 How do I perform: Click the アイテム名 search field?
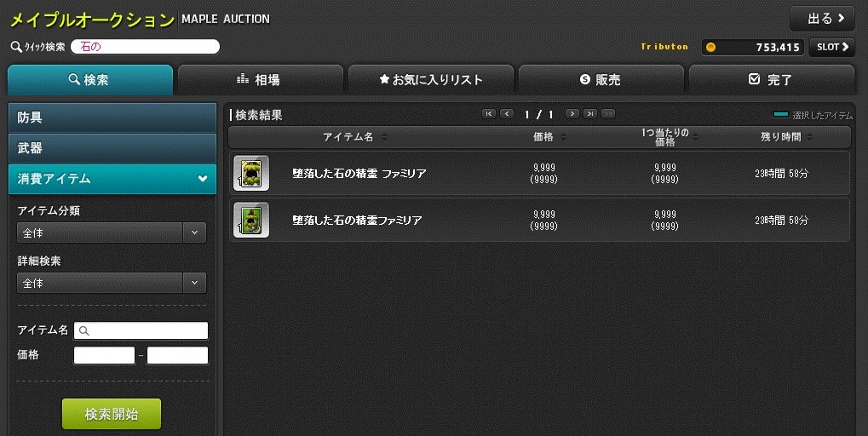[x=141, y=330]
